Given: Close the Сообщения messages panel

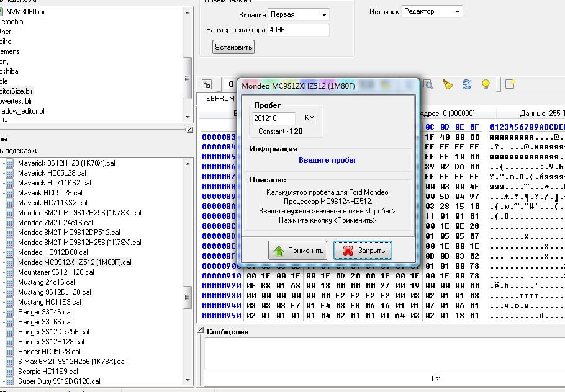Looking at the screenshot, I should (x=201, y=331).
